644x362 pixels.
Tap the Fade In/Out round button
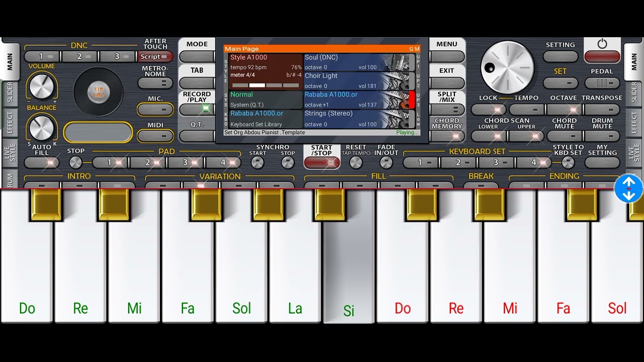pos(386,162)
